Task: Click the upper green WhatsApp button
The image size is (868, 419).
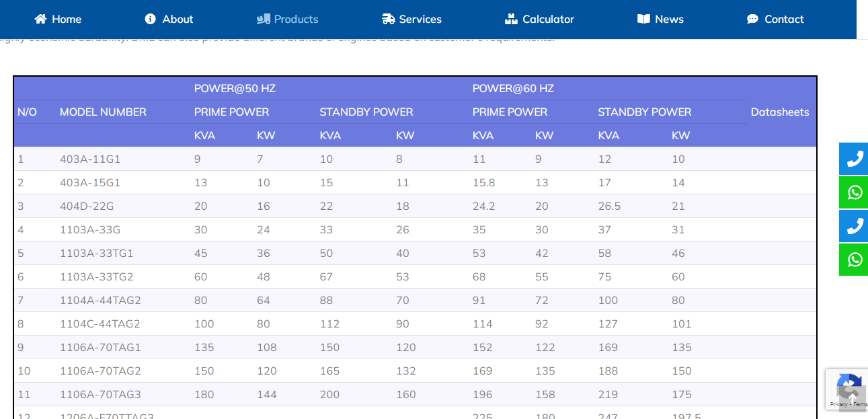Action: click(855, 192)
